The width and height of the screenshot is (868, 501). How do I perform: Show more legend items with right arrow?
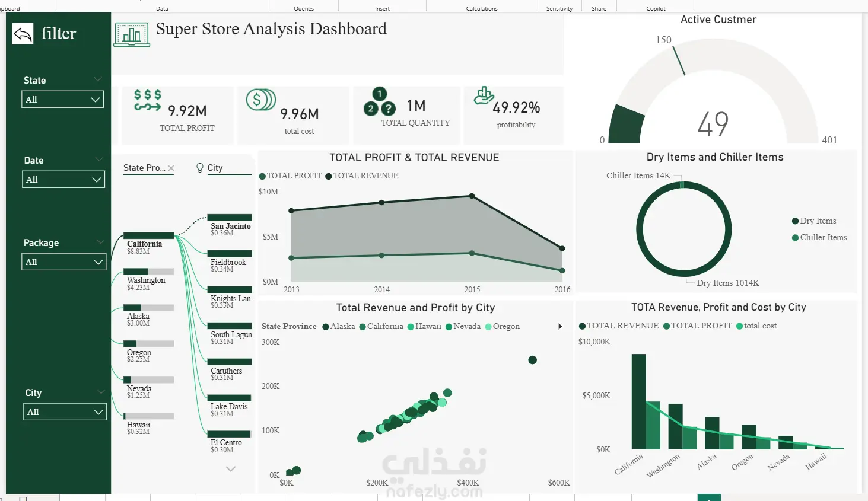pyautogui.click(x=560, y=326)
